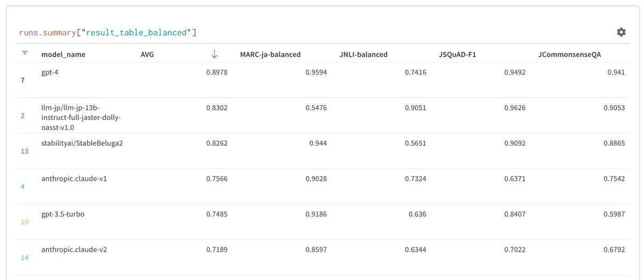Screen dimensions: 644x280
Task: Click row index 13 for StableBeluga2
Action: [24, 151]
